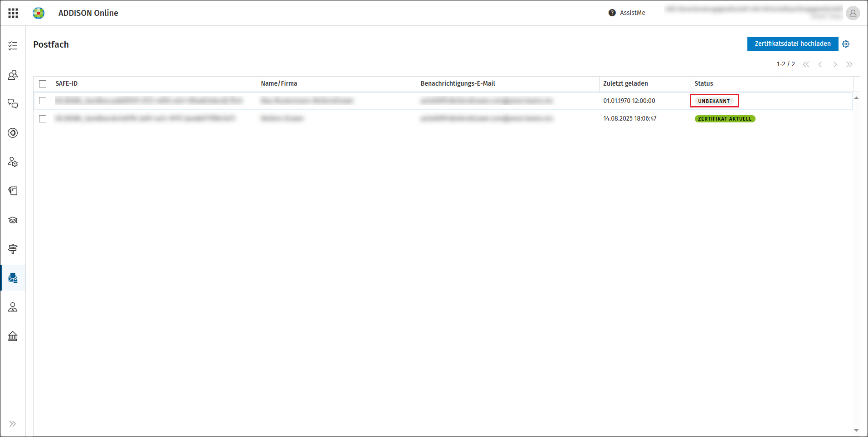Open the app launcher grid icon

13,13
